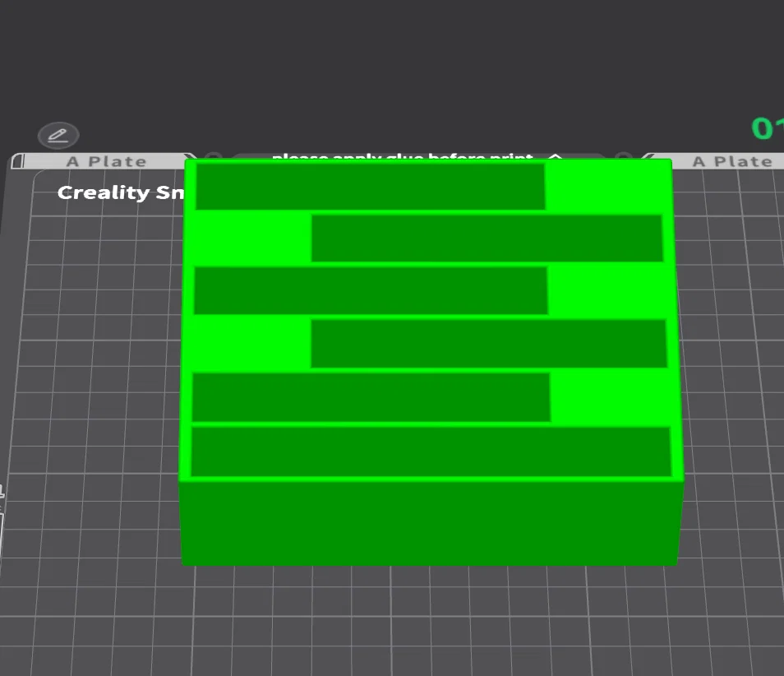This screenshot has height=676, width=784.
Task: Click the pencil edit plate name icon
Action: 58,135
